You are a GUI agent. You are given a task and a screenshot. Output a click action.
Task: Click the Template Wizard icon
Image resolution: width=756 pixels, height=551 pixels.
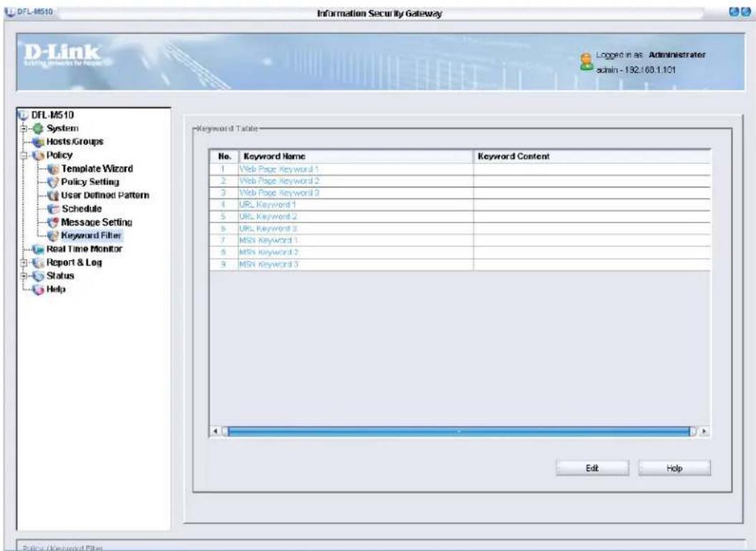click(x=53, y=169)
